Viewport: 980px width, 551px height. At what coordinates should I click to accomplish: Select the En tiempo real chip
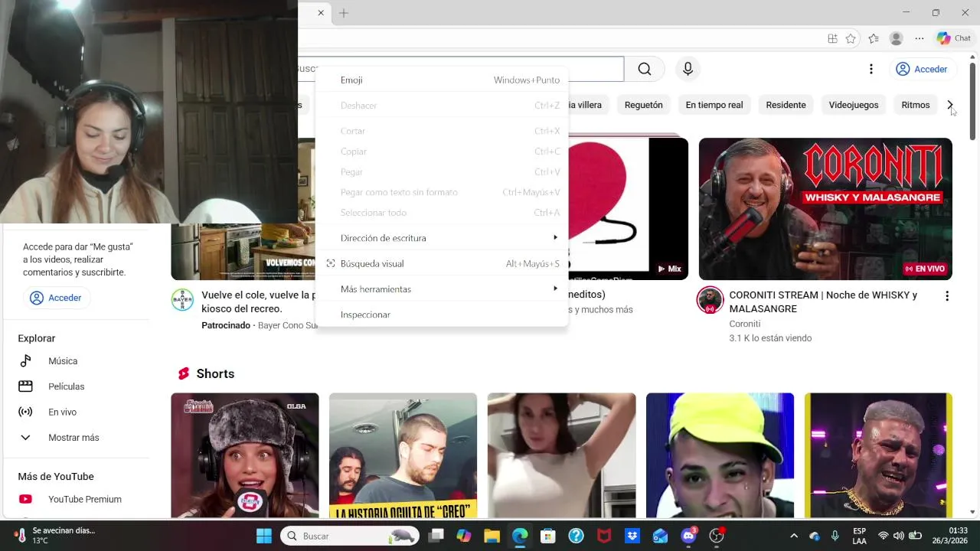pyautogui.click(x=714, y=105)
